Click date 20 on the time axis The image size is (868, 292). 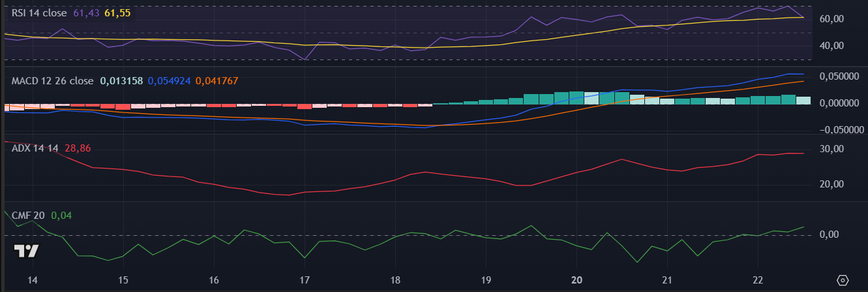click(576, 280)
